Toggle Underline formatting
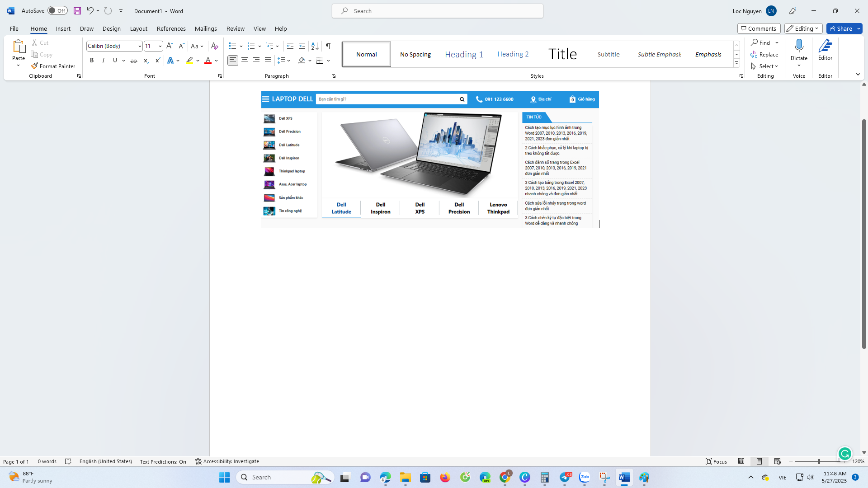 115,61
